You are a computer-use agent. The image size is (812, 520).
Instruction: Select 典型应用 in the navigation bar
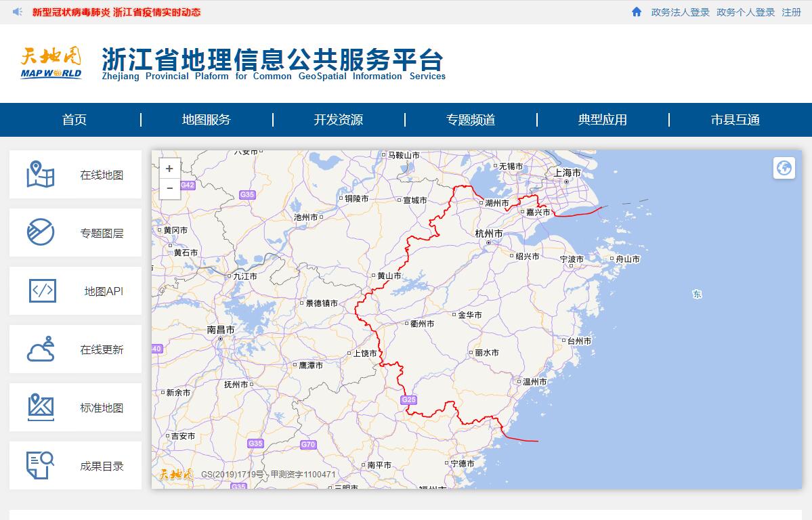(603, 120)
